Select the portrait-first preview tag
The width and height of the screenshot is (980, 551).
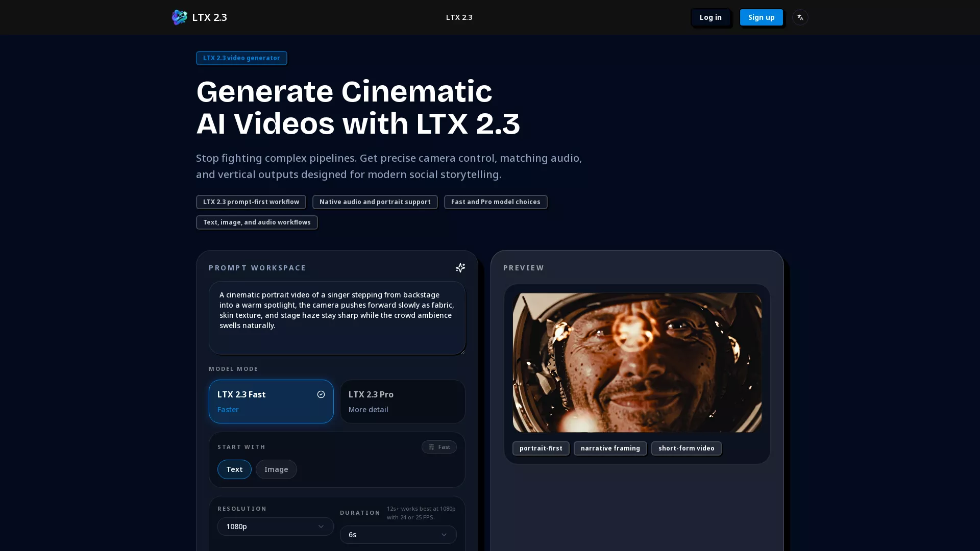(541, 448)
